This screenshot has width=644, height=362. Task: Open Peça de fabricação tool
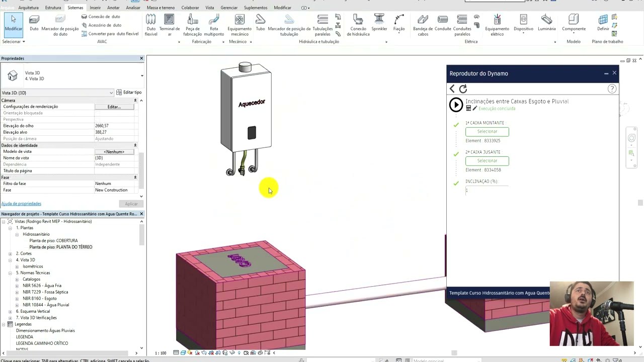[x=193, y=25]
